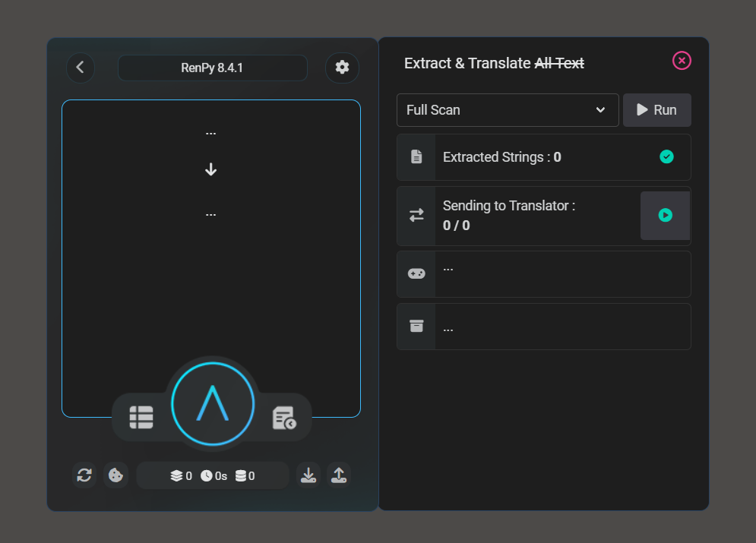756x543 pixels.
Task: Click the archive box icon row
Action: 416,327
